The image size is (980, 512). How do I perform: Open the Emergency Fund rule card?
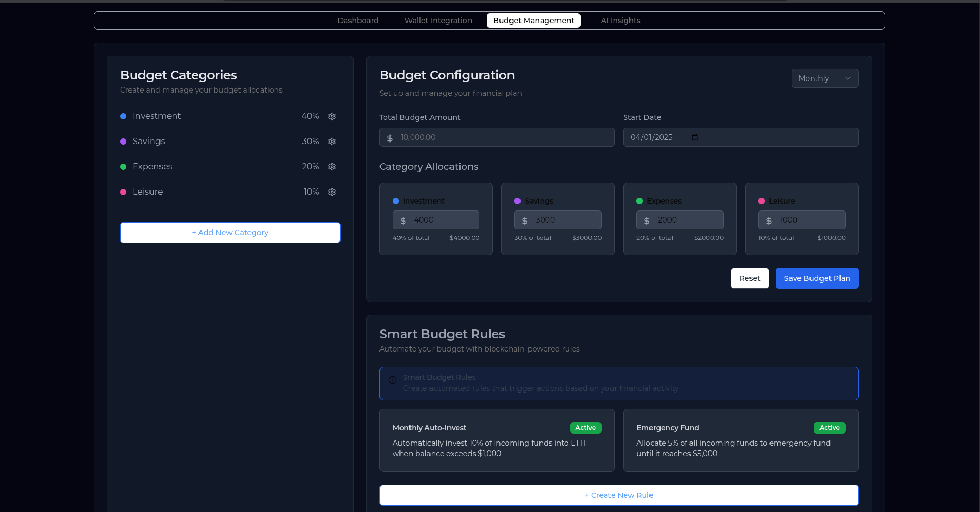pyautogui.click(x=741, y=440)
